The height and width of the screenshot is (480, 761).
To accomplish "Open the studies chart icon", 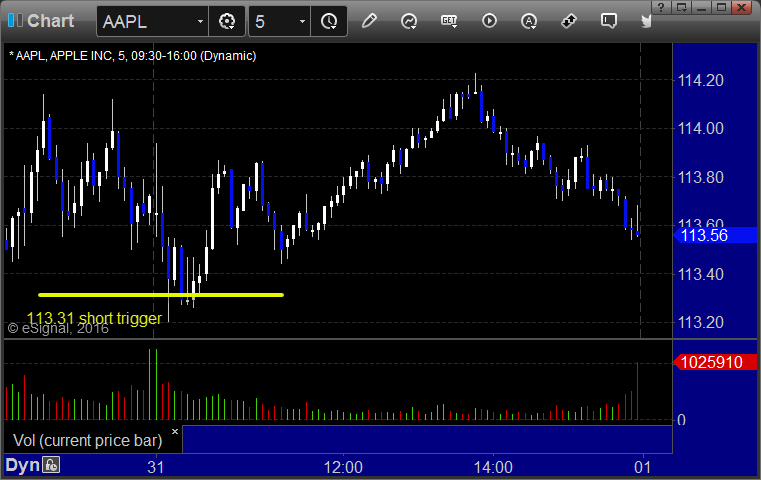I will point(409,21).
